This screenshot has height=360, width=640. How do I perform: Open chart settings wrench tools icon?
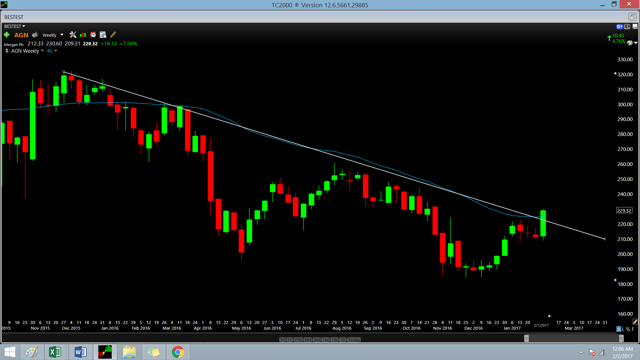tap(73, 35)
